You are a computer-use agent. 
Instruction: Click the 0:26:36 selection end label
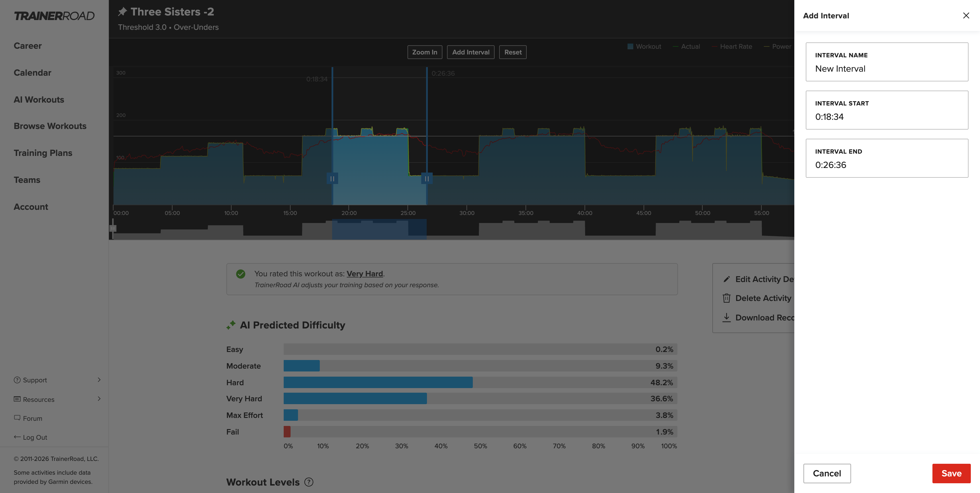(443, 73)
